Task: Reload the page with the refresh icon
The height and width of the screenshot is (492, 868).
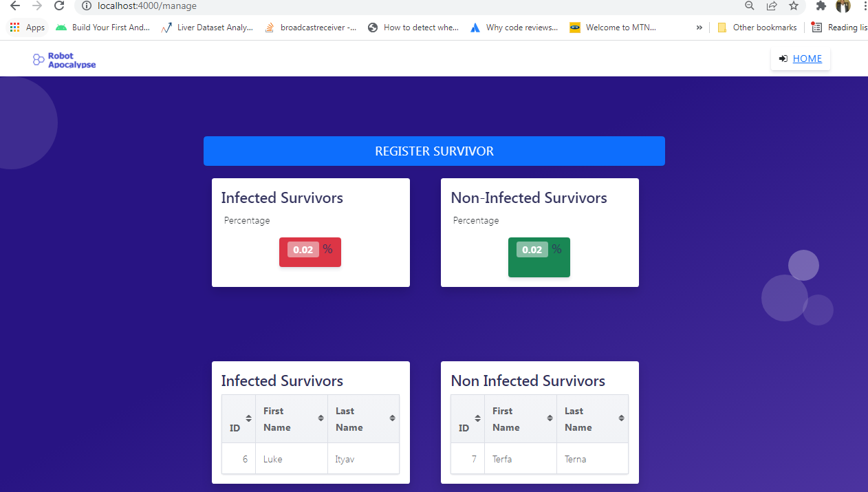Action: coord(59,6)
